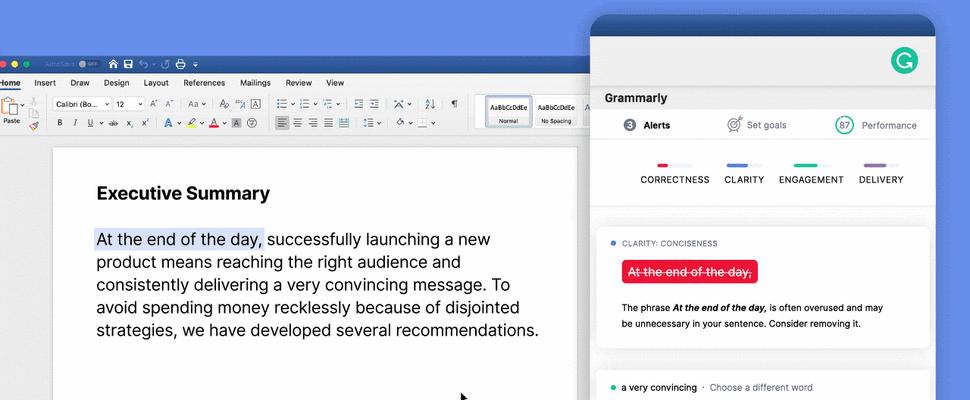The image size is (970, 400).
Task: Toggle subscript formatting
Action: coord(129,123)
